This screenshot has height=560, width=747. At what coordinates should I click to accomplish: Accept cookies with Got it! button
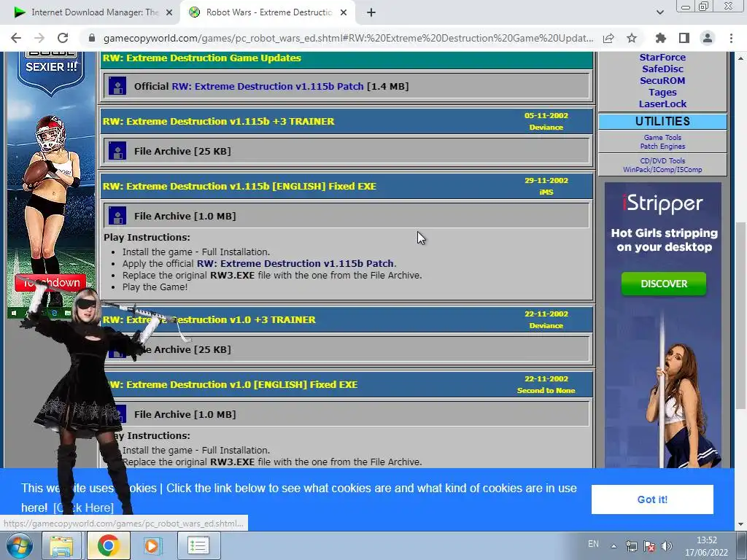click(652, 499)
